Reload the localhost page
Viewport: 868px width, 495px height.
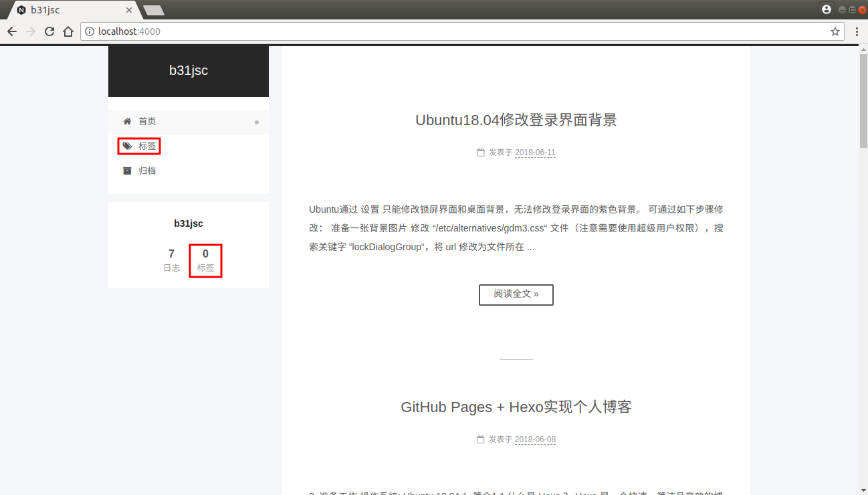pyautogui.click(x=49, y=31)
